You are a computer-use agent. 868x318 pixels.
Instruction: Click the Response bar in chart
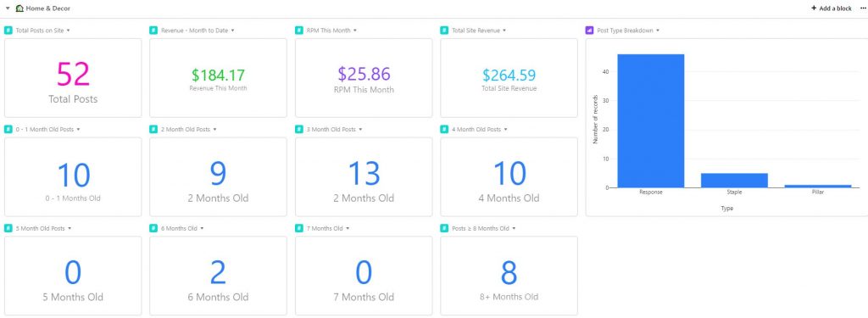coord(650,120)
